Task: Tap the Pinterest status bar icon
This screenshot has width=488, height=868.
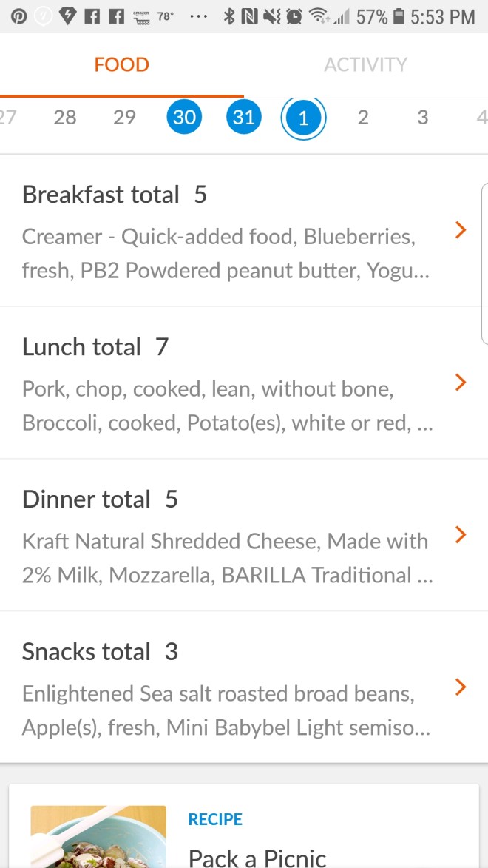Action: 18,16
